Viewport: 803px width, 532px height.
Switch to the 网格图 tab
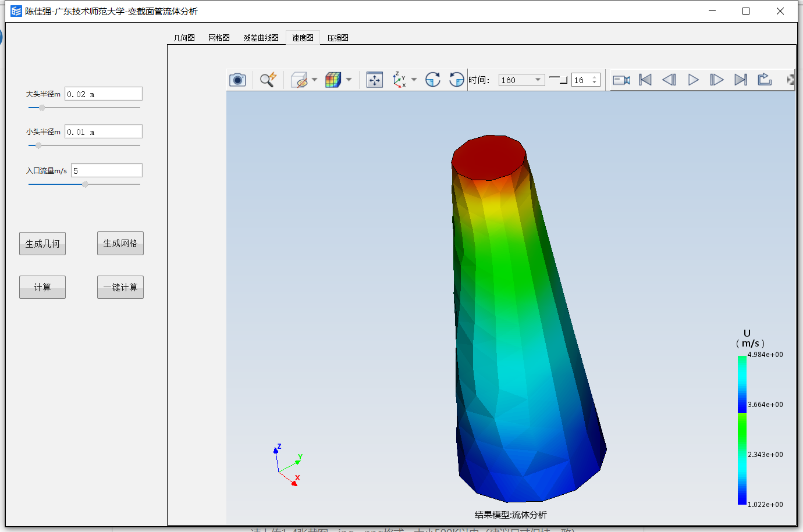point(219,38)
